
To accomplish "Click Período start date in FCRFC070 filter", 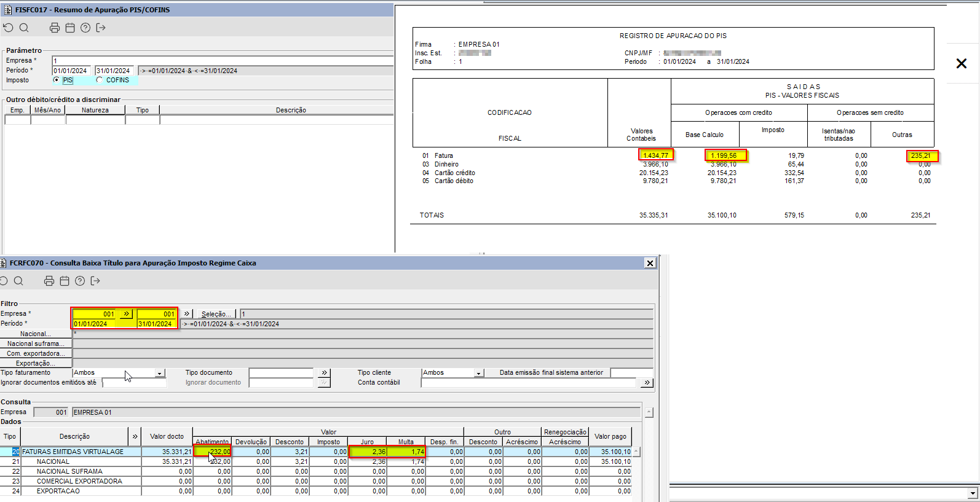I will tap(95, 324).
